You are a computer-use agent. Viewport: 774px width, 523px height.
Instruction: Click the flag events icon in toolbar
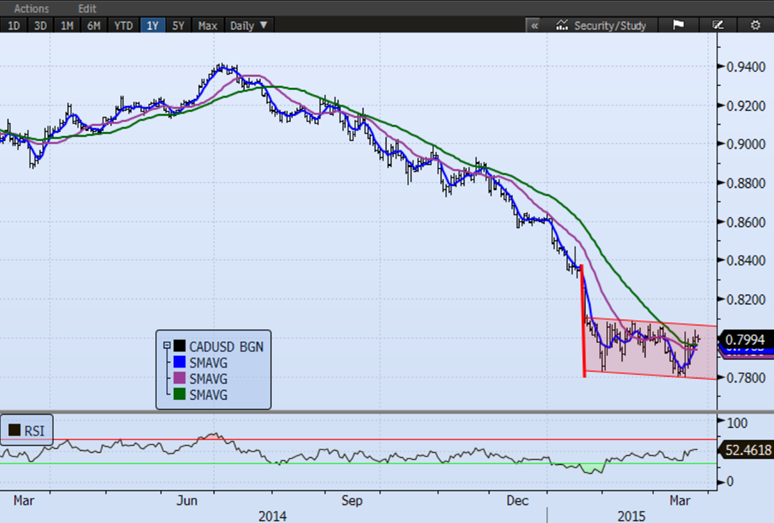click(678, 25)
